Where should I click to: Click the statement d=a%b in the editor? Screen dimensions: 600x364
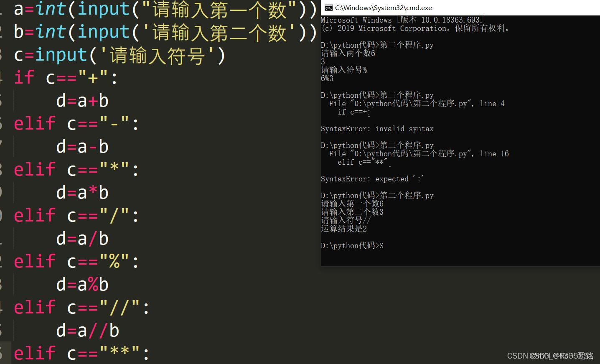(82, 285)
